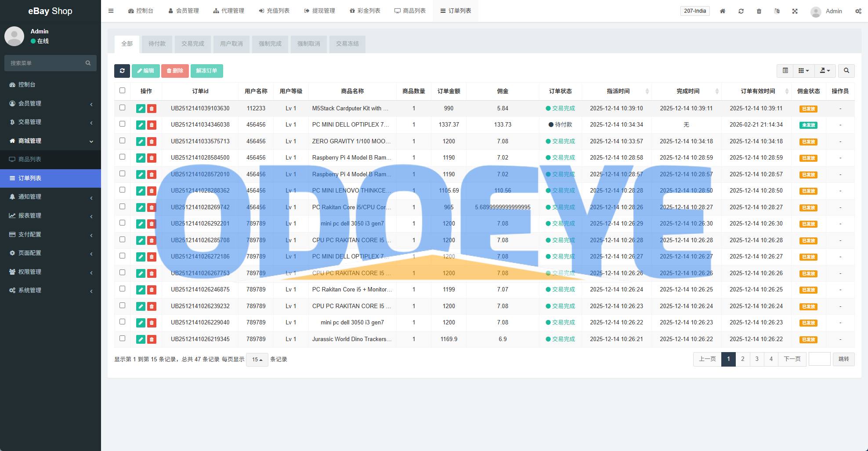
Task: Select checkbox for order UB2512141033575713
Action: coord(123,141)
